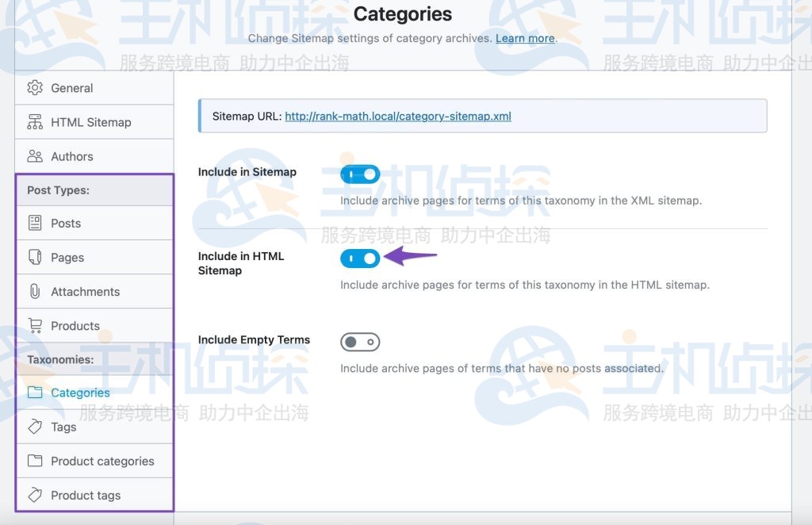
Task: Disable the Include in Sitemap toggle
Action: click(360, 174)
